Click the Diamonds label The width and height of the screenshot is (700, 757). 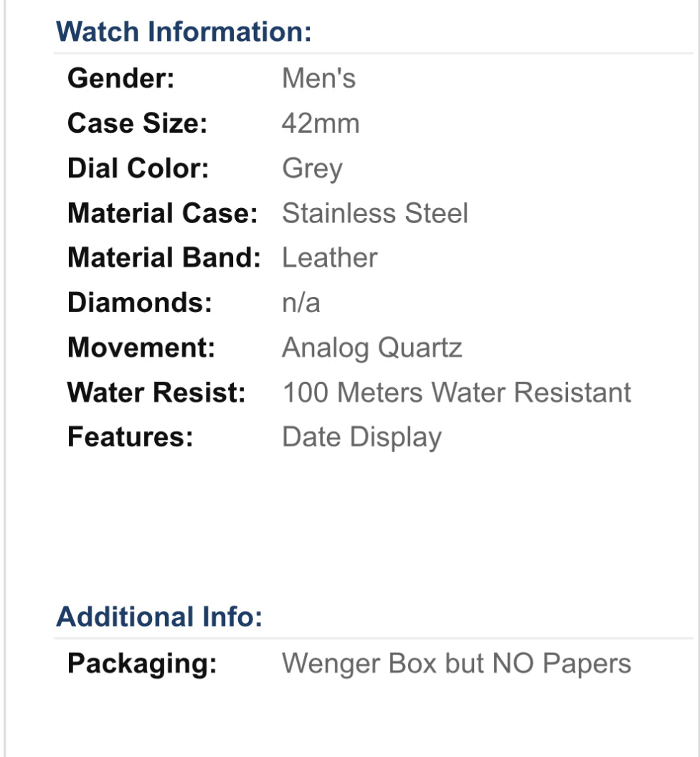(140, 303)
